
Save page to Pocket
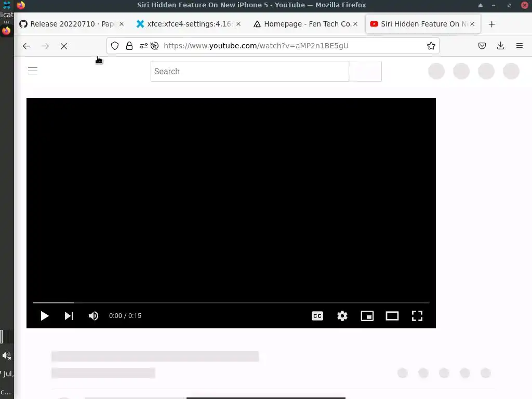(482, 46)
